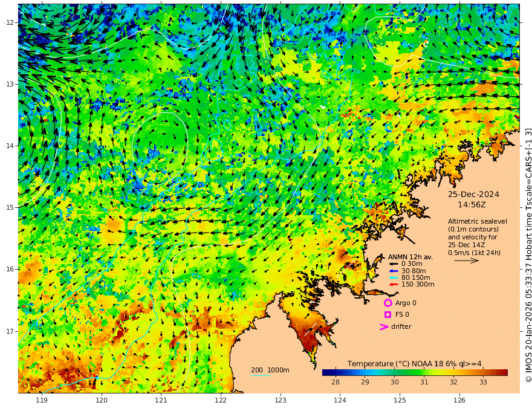
Task: Click the magenta FS square marker
Action: point(388,315)
